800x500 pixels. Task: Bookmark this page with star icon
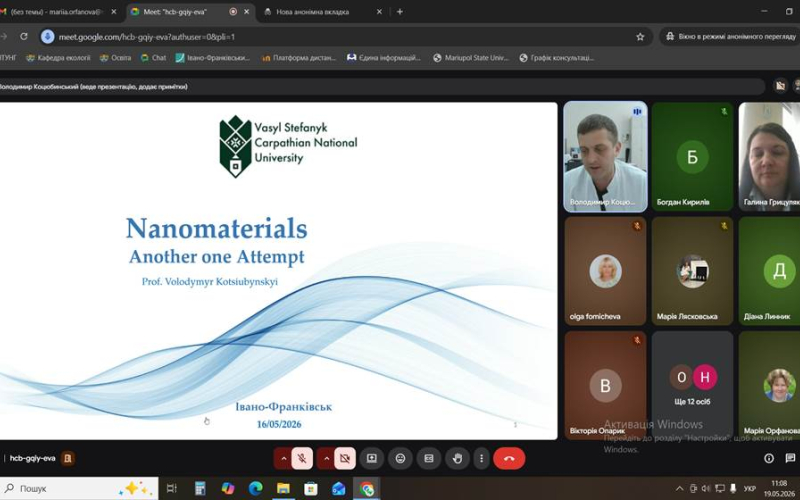[x=640, y=36]
